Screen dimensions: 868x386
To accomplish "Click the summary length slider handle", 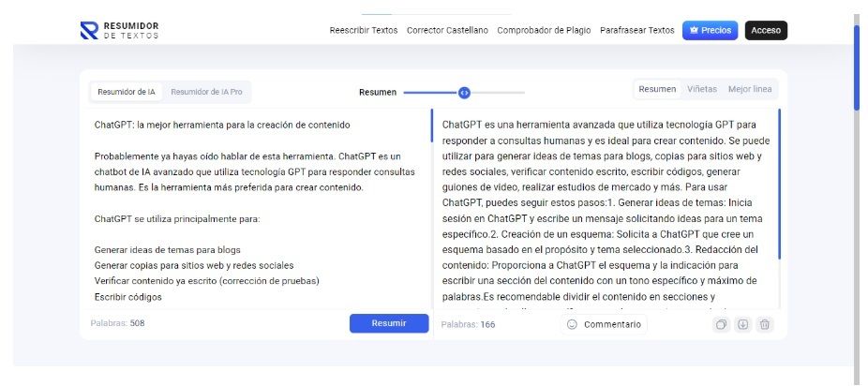I will pos(464,92).
